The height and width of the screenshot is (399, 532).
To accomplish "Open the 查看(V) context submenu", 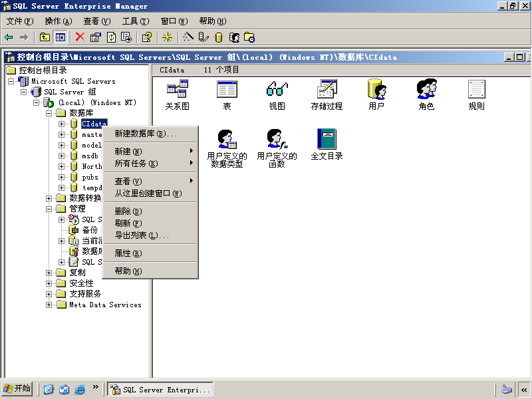I will (150, 181).
